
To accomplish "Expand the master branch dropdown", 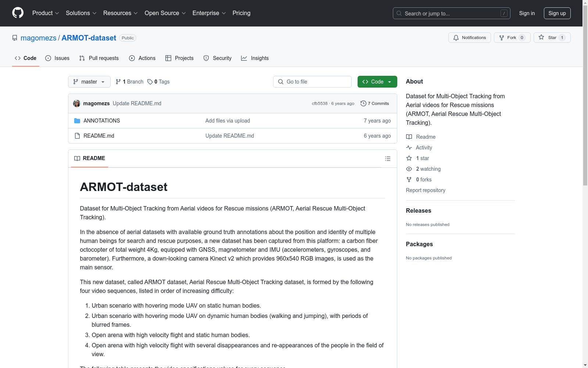I will click(89, 82).
